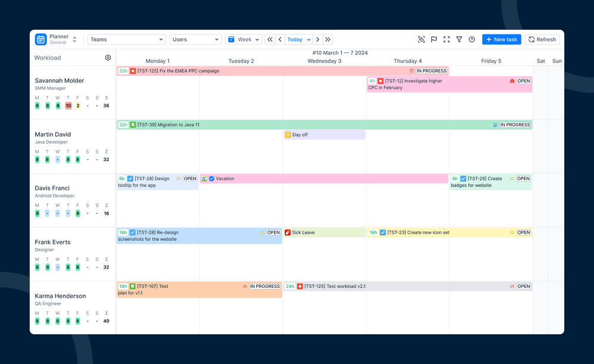Click IN PROGRESS status on EMEA task
594x364 pixels.
[x=432, y=71]
